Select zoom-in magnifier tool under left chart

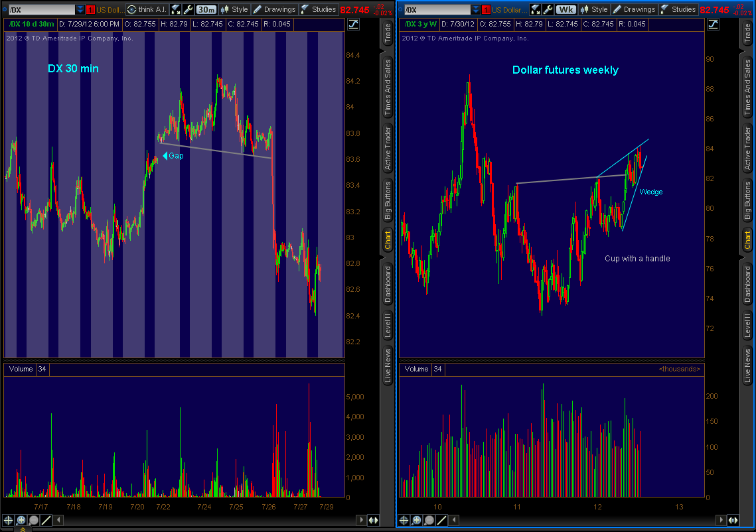[x=21, y=520]
